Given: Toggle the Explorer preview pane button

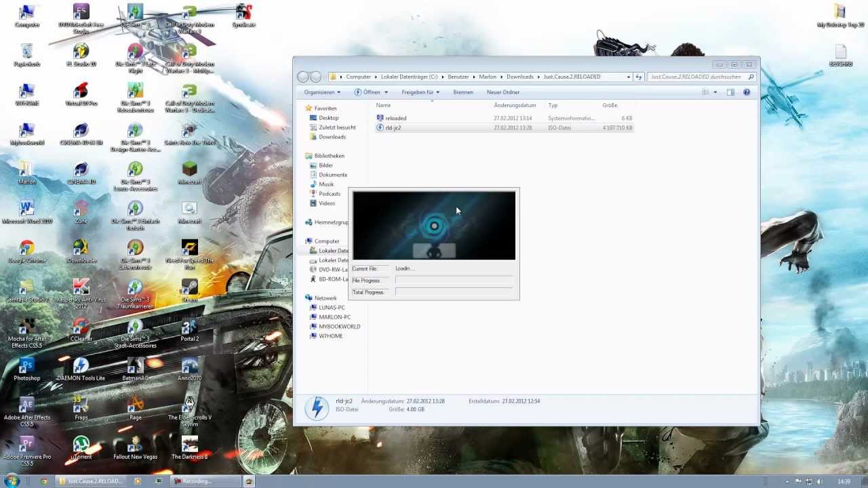Looking at the screenshot, I should pos(730,92).
